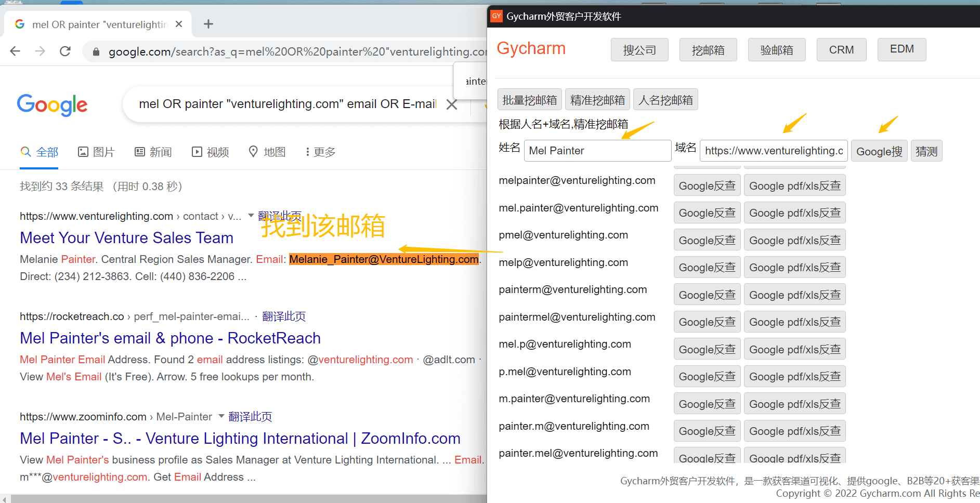The image size is (980, 503).
Task: Google pdf/xls反查 for painterm@venturelighting.com
Action: pos(794,295)
